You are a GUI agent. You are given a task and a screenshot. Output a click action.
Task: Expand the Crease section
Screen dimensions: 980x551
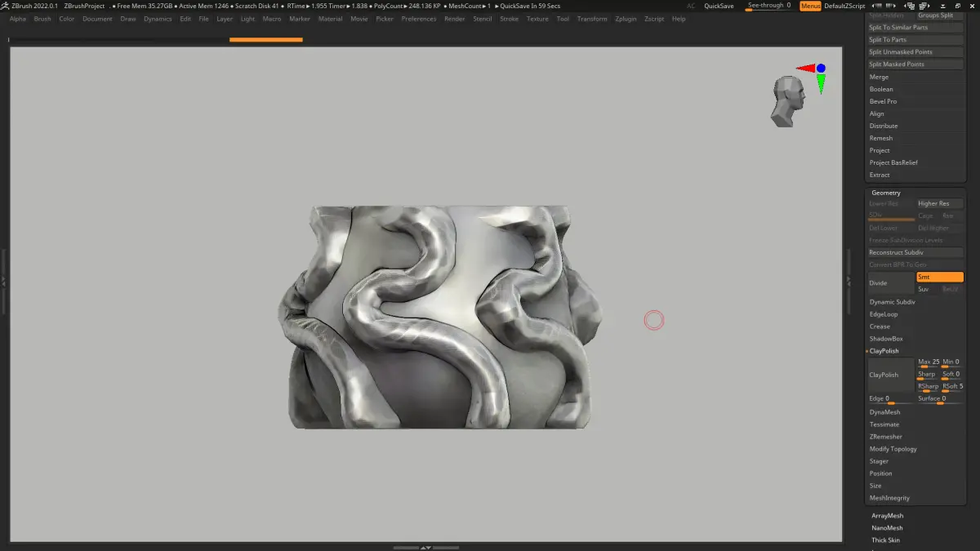coord(880,327)
